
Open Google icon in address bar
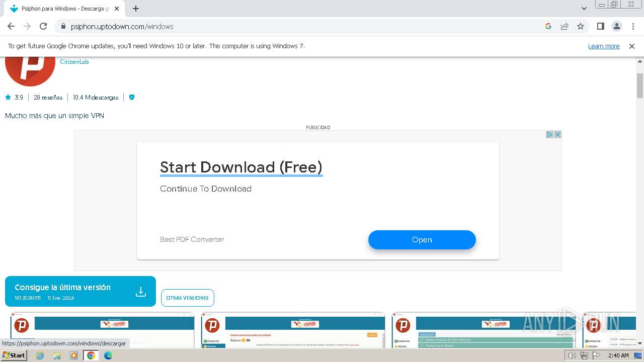[x=548, y=26]
